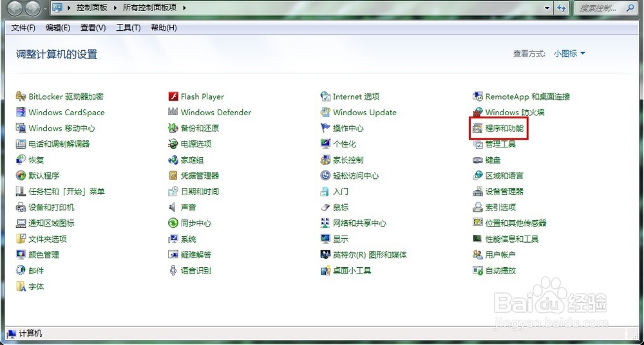The image size is (644, 345).
Task: Open the 自动播放 link
Action: [x=500, y=271]
